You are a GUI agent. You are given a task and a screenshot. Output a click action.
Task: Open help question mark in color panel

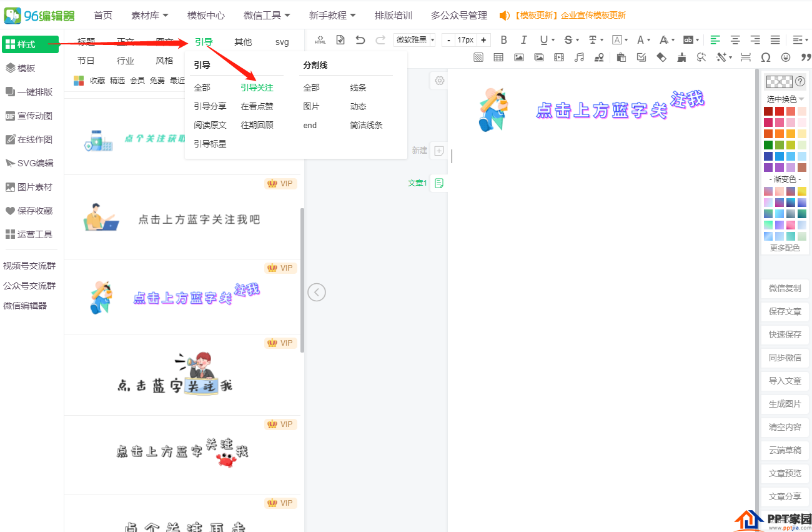[x=800, y=81]
